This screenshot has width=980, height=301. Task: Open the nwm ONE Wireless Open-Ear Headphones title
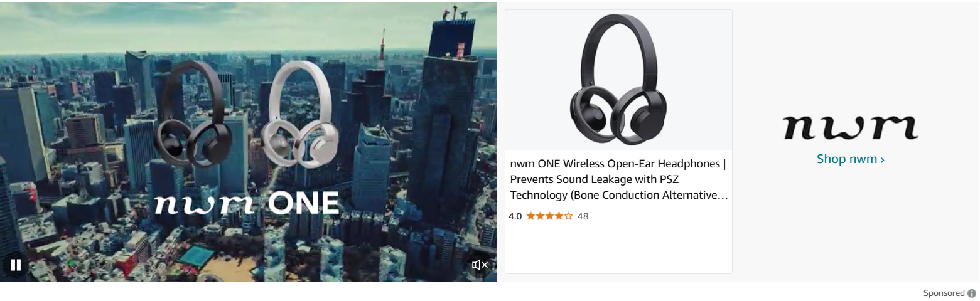click(x=618, y=179)
